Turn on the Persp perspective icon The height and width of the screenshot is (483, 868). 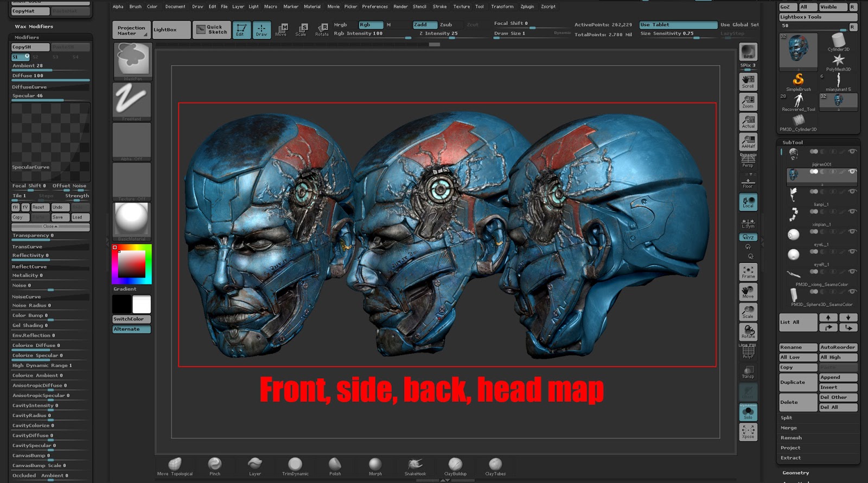pos(748,160)
